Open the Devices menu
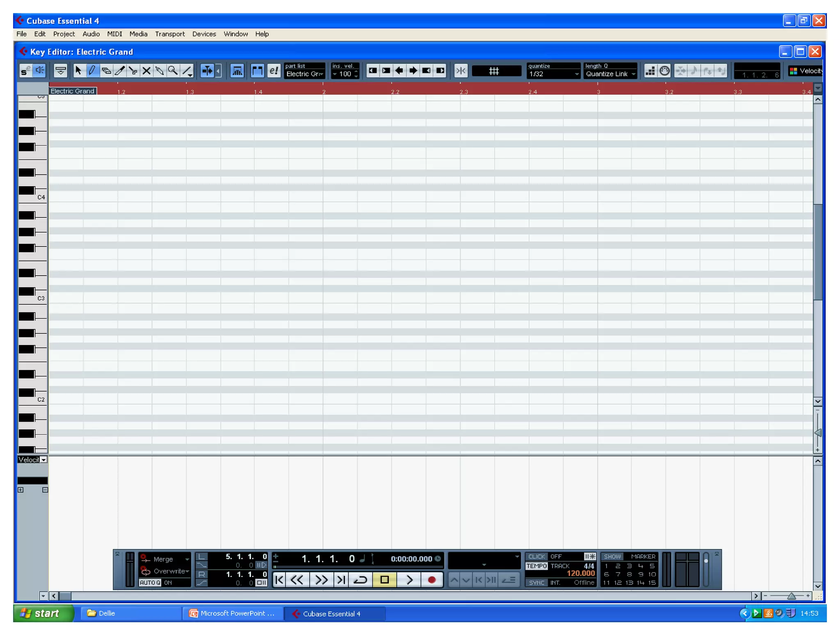The width and height of the screenshot is (840, 630). tap(204, 34)
